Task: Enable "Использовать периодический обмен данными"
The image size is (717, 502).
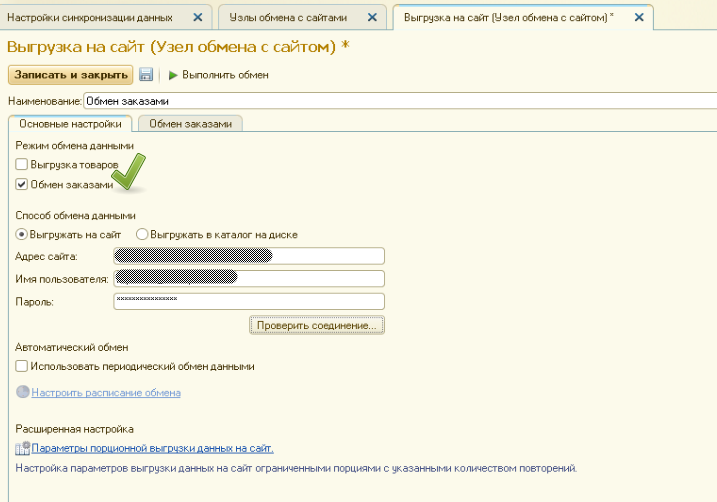Action: pyautogui.click(x=22, y=367)
